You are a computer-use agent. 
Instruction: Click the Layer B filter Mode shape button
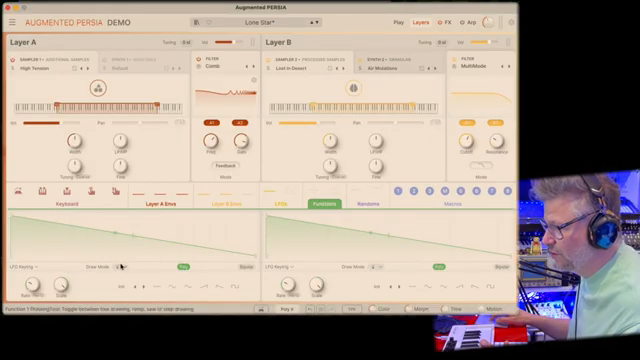point(481,165)
